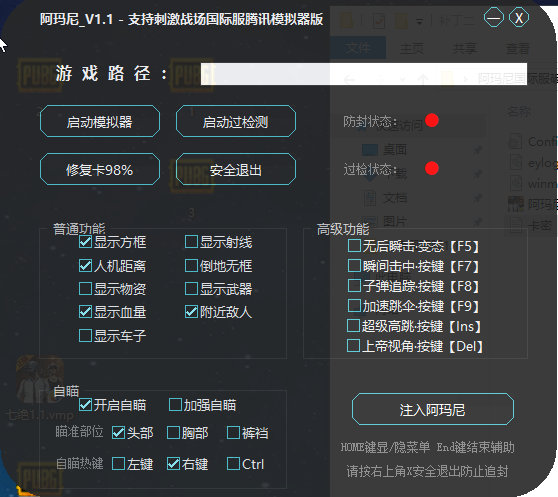The image size is (558, 497).
Task: Click the red 防封状态 indicator
Action: click(x=432, y=120)
